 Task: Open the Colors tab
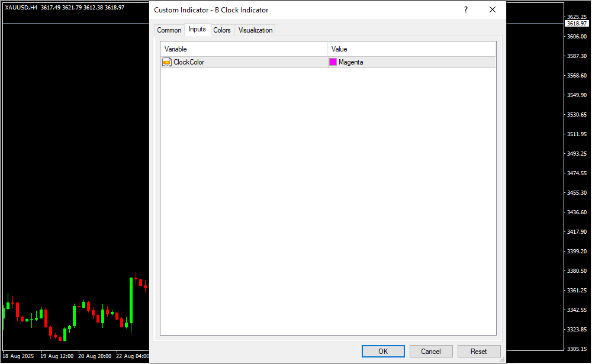pos(222,30)
